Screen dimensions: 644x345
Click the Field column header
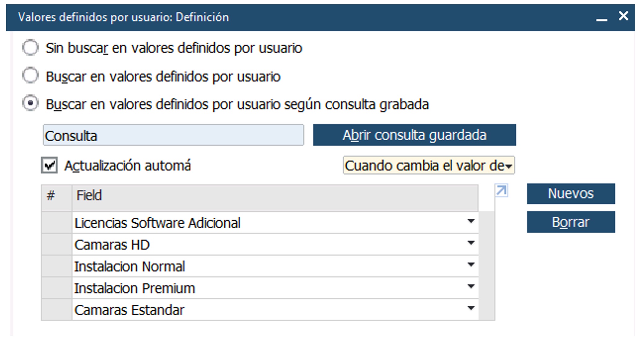(x=275, y=196)
